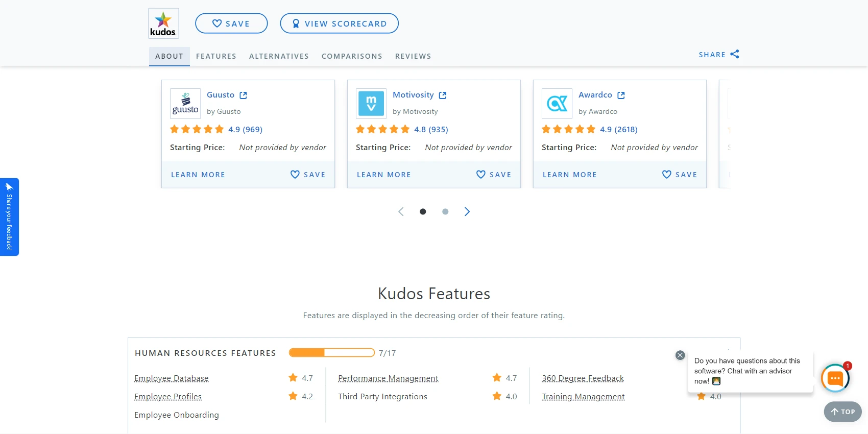Click star icon beside Performance Management rating

[497, 378]
